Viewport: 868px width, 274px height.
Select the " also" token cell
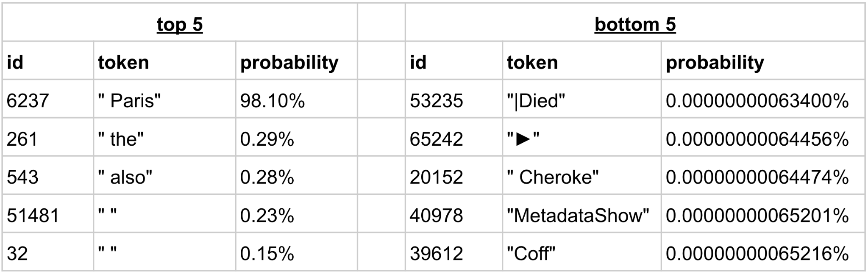125,177
